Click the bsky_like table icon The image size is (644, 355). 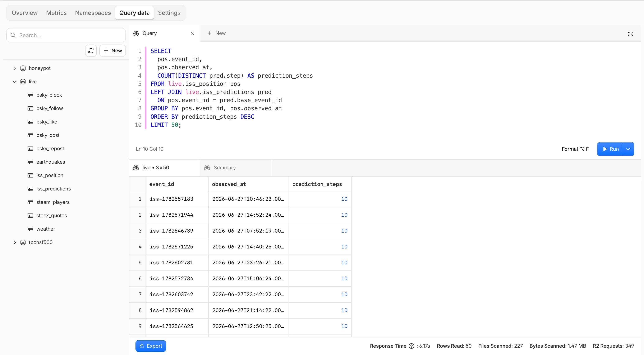(x=31, y=122)
